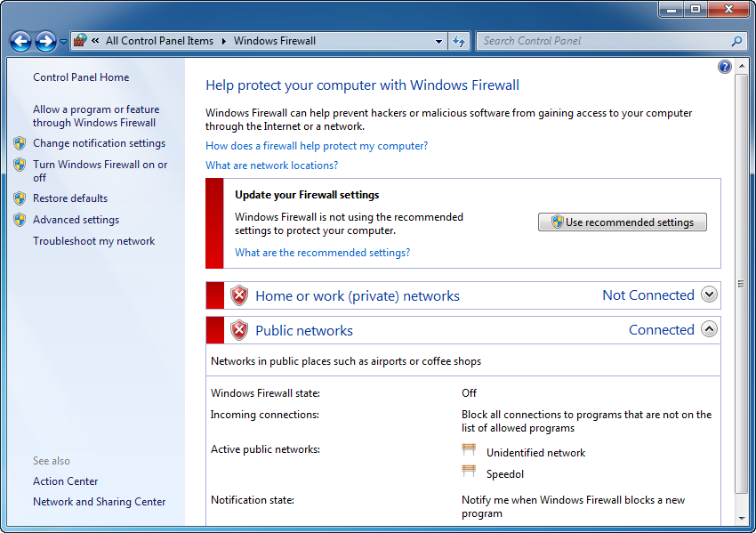Click the scrollbar up arrow
The height and width of the screenshot is (533, 756).
pos(742,66)
